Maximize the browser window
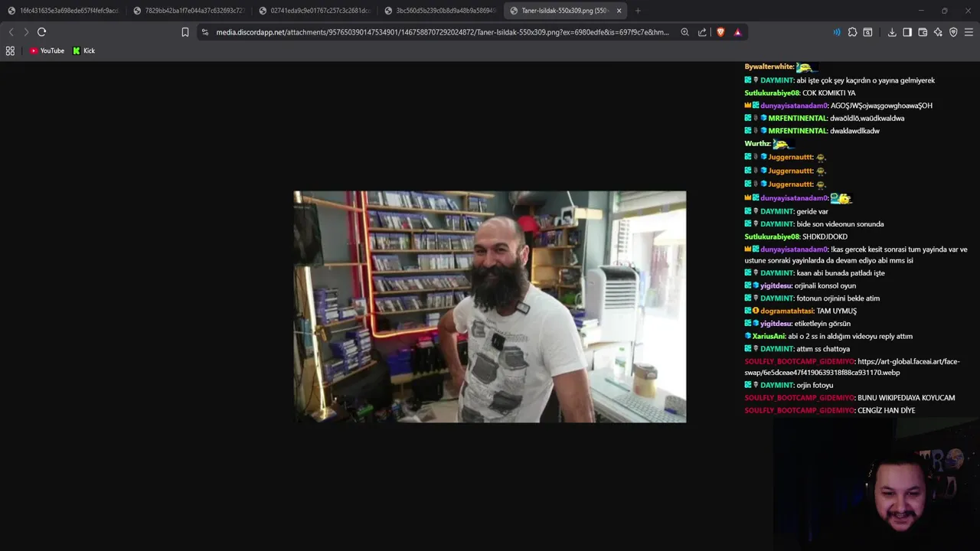 [944, 11]
